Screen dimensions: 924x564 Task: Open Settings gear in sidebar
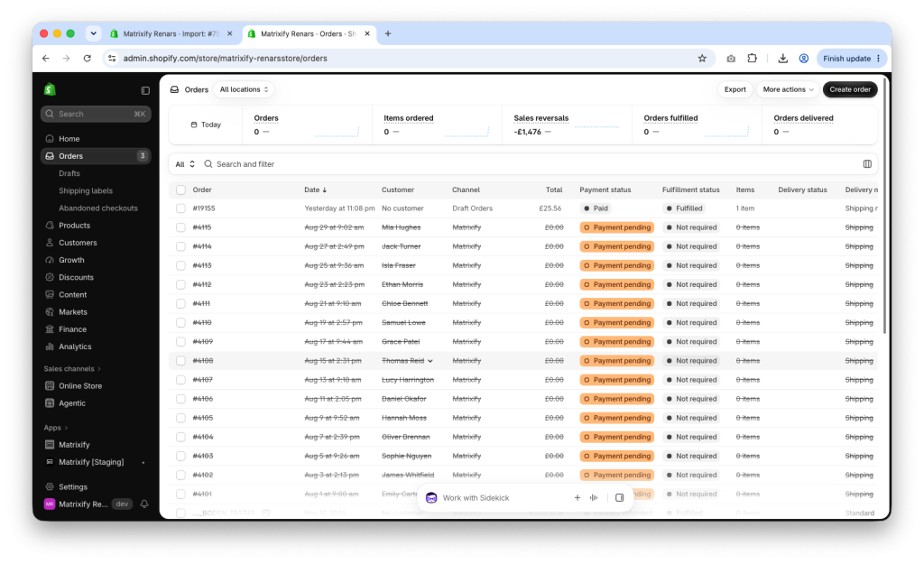pos(50,486)
